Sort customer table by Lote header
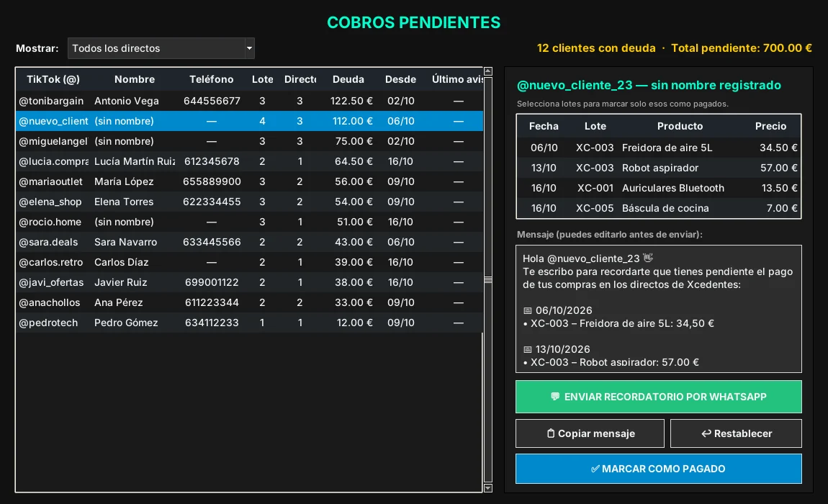 263,79
